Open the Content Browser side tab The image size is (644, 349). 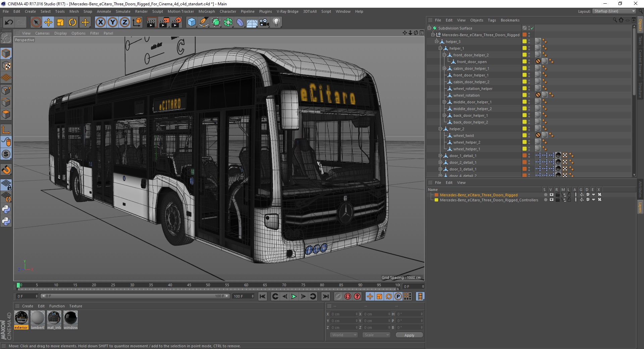pyautogui.click(x=640, y=63)
